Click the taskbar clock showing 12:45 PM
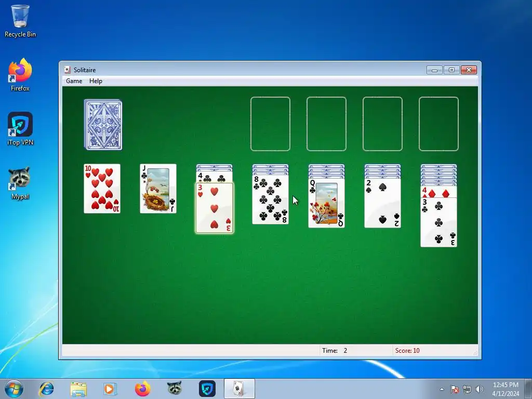The image size is (532, 399). coord(506,389)
